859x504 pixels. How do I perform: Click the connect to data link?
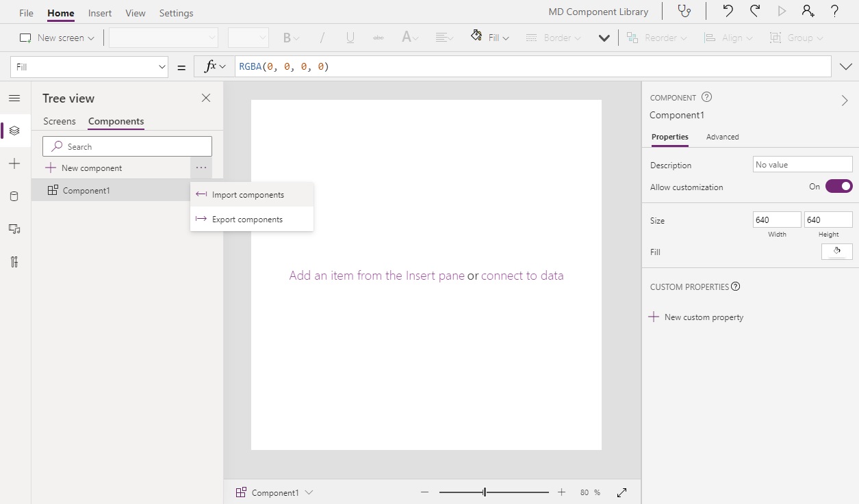click(x=522, y=276)
